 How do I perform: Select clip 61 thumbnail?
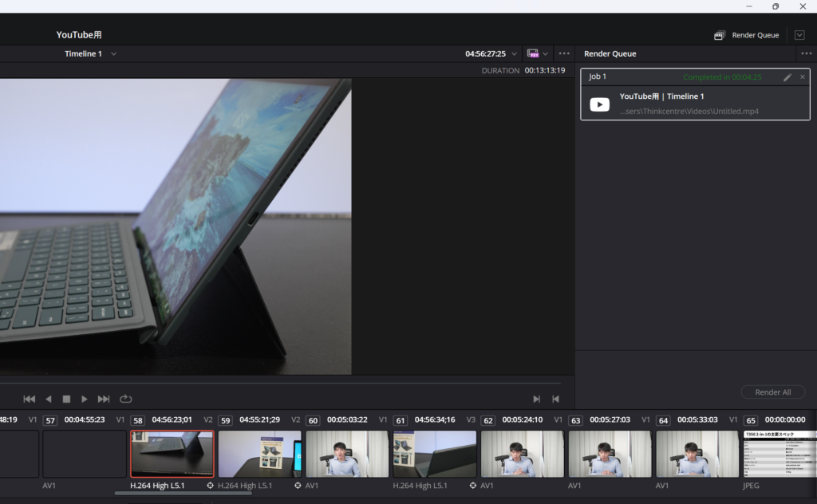pyautogui.click(x=435, y=454)
